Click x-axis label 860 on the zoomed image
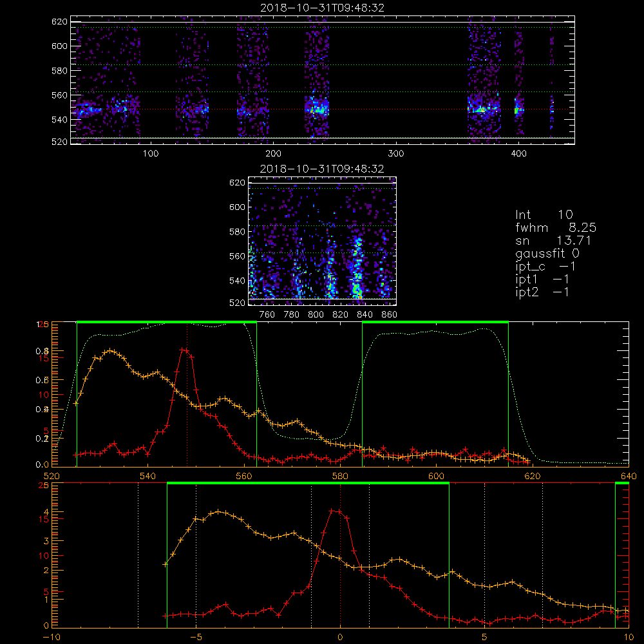The image size is (644, 644). [390, 315]
